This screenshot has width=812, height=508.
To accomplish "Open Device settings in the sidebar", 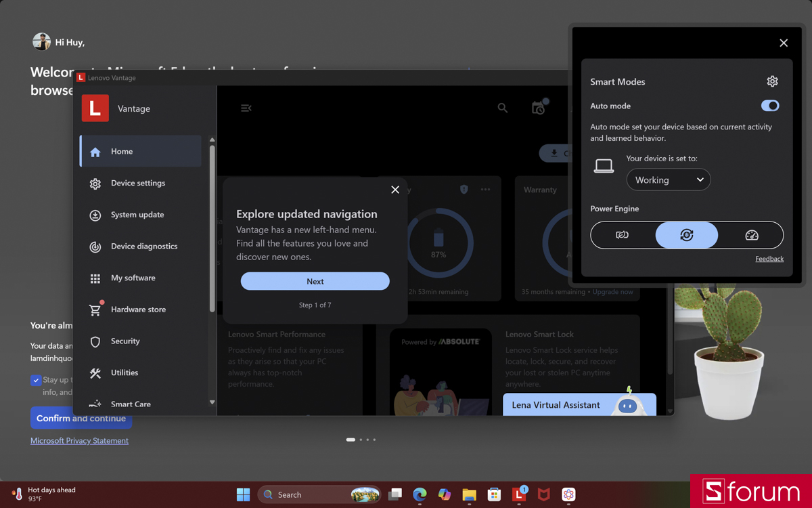I will pos(141,183).
